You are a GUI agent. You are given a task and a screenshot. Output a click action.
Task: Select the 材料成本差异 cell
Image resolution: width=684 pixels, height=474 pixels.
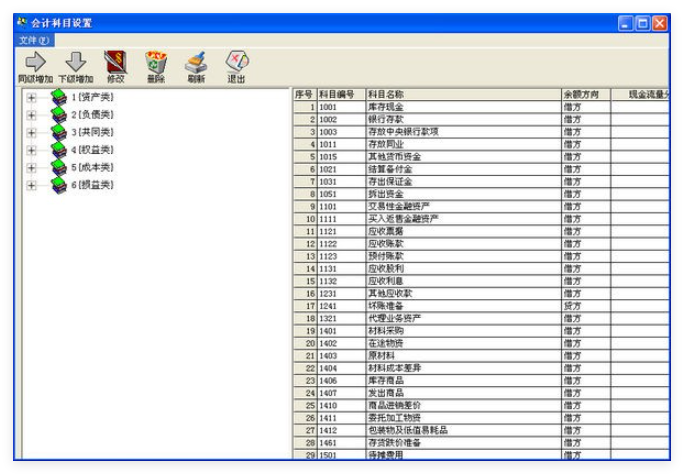pyautogui.click(x=463, y=368)
